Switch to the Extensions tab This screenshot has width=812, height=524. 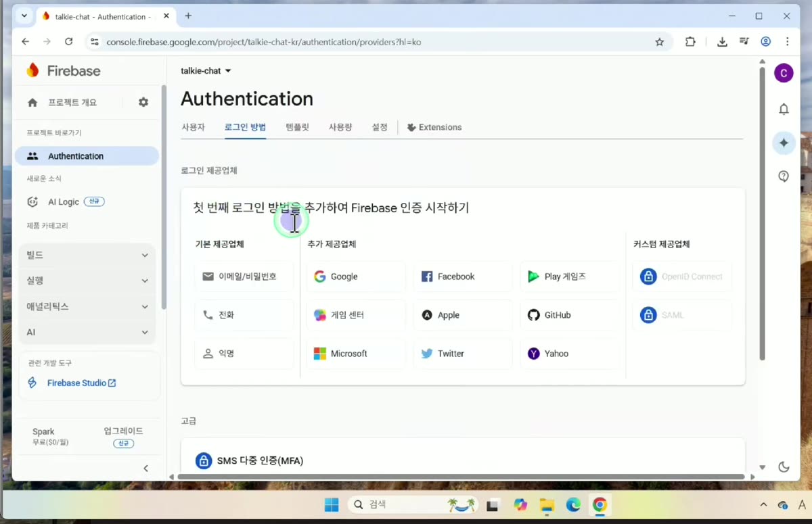tap(434, 127)
